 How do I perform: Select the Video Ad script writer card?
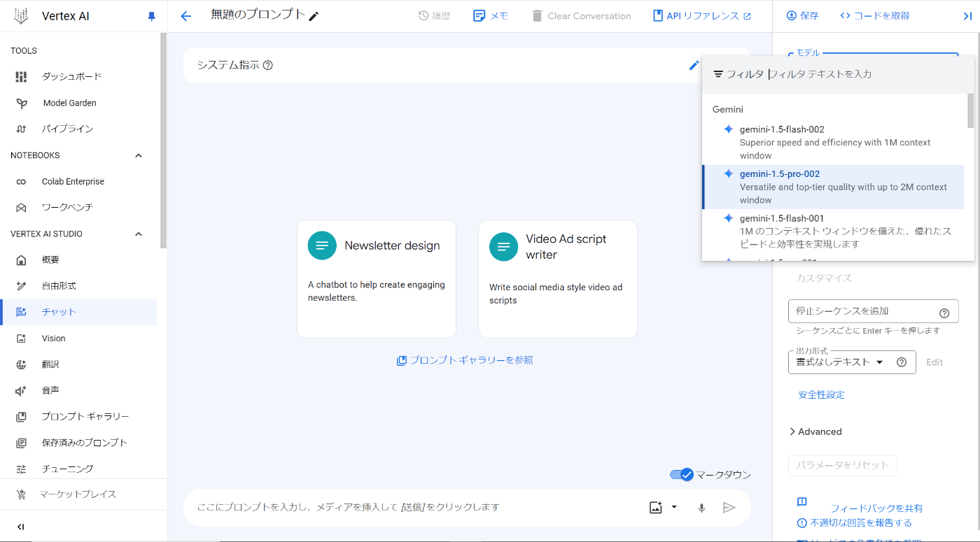click(558, 279)
